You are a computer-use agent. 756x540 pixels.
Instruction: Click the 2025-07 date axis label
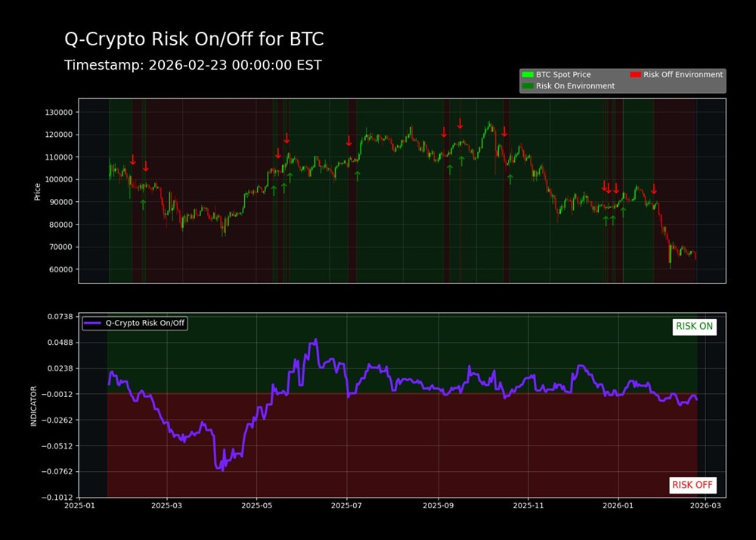click(x=347, y=506)
